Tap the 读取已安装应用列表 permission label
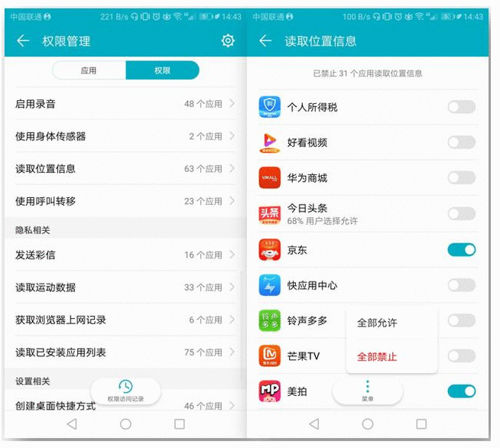The image size is (500, 448). pos(60,352)
